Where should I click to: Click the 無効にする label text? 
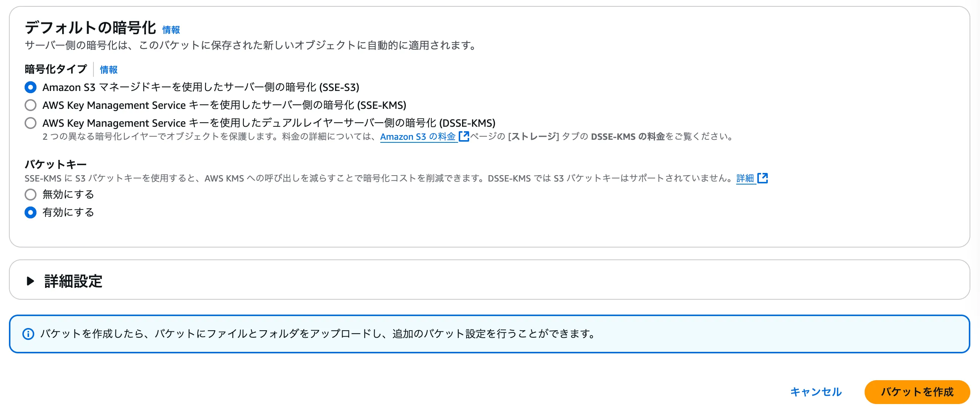(x=68, y=195)
